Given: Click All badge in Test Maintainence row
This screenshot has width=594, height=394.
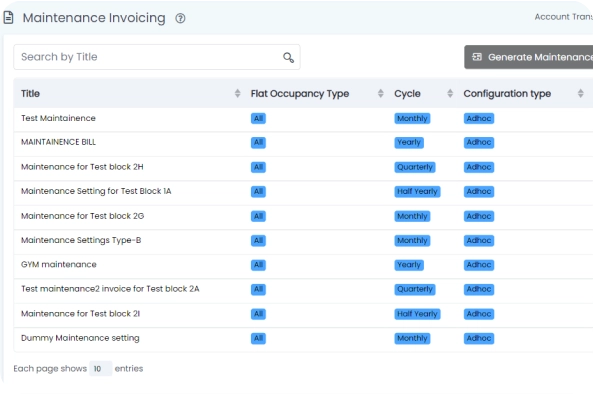Looking at the screenshot, I should coord(258,119).
